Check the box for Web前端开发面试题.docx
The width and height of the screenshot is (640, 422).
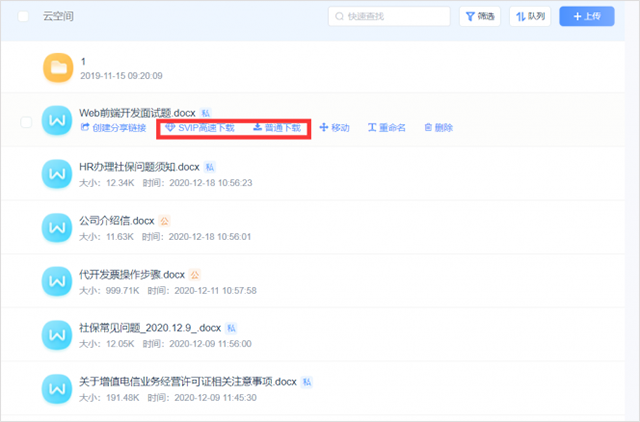click(x=26, y=121)
